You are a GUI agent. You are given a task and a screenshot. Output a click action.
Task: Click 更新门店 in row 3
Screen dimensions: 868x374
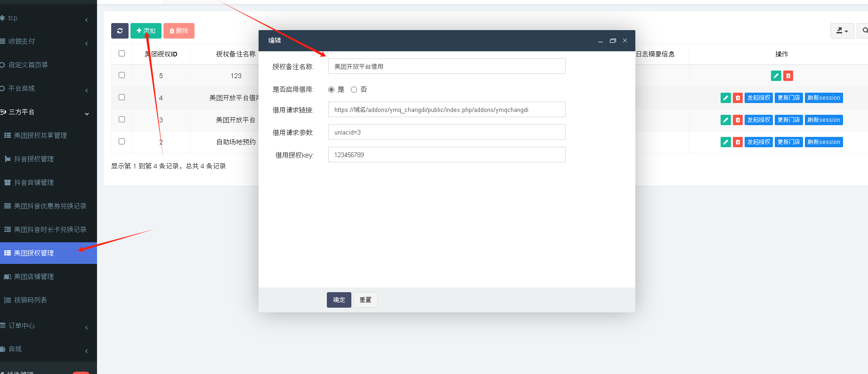pos(789,120)
